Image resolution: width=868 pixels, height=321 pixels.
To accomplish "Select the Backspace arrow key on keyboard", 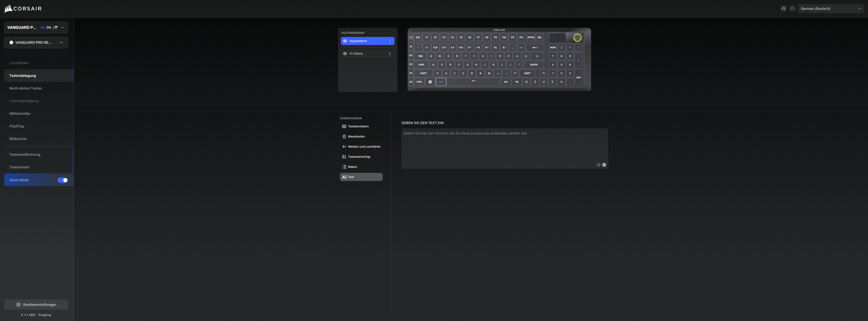I will click(535, 47).
